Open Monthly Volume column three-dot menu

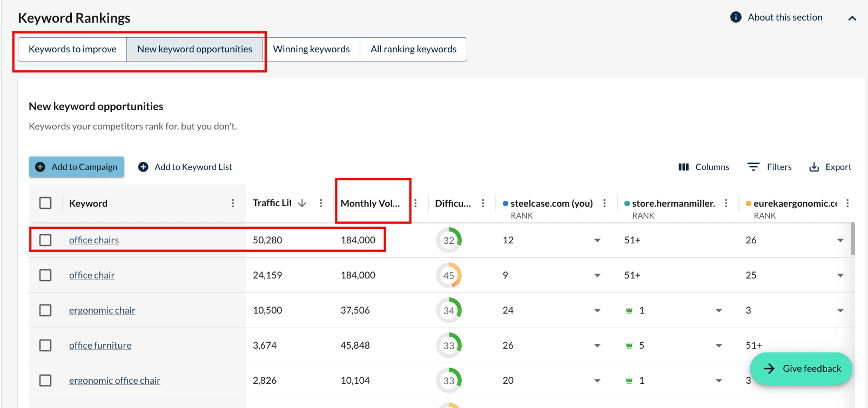(x=415, y=203)
